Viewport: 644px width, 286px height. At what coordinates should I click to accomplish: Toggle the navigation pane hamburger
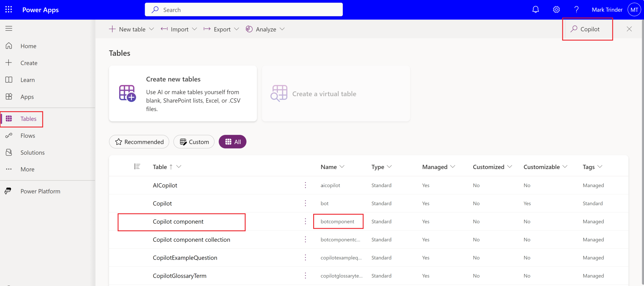8,28
